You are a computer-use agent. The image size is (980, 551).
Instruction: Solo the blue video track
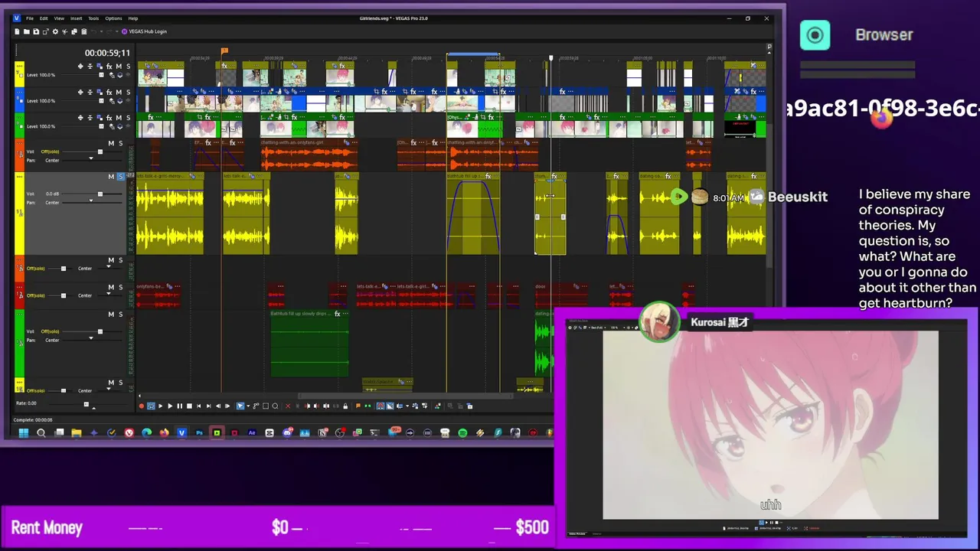pyautogui.click(x=128, y=92)
